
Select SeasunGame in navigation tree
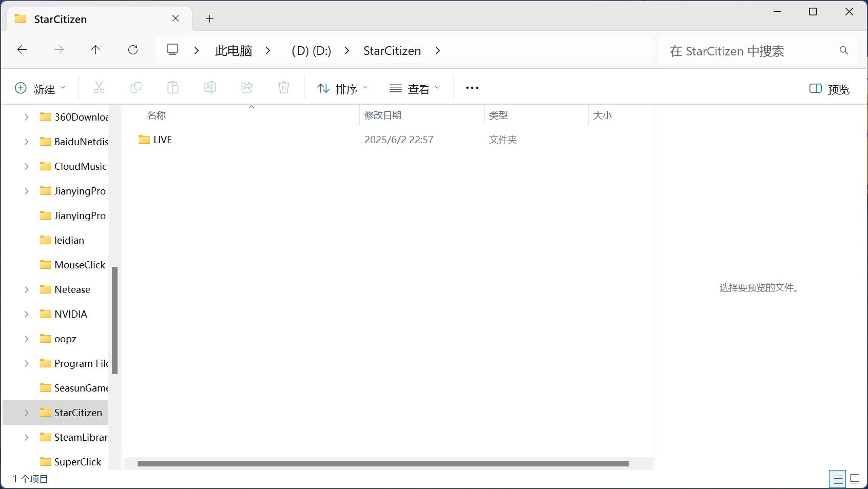pyautogui.click(x=74, y=388)
